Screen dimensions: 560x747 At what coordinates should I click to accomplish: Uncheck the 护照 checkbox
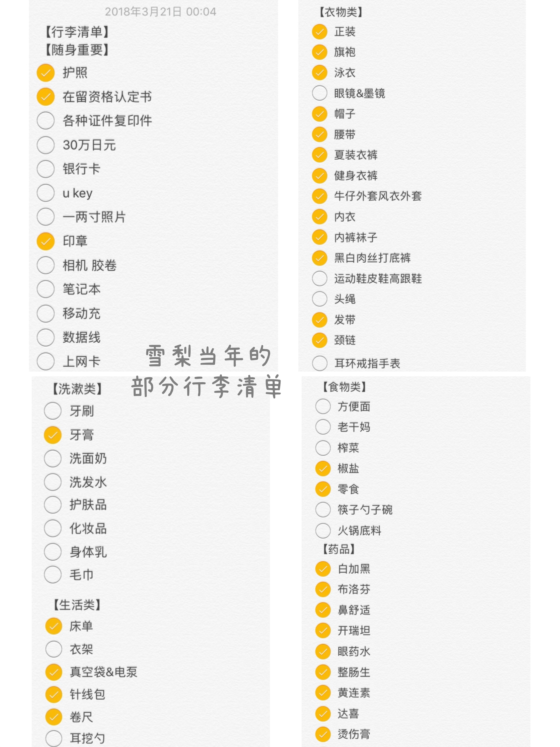[46, 73]
